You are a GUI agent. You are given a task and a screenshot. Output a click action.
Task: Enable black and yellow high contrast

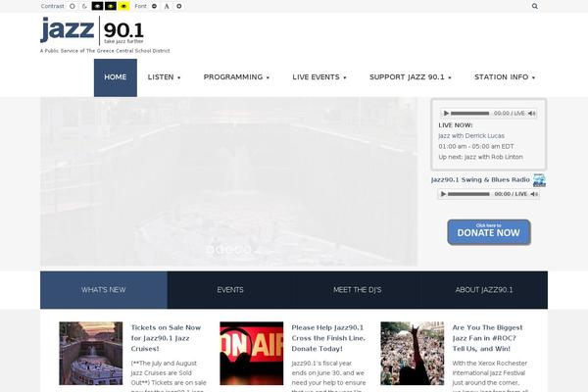click(110, 6)
